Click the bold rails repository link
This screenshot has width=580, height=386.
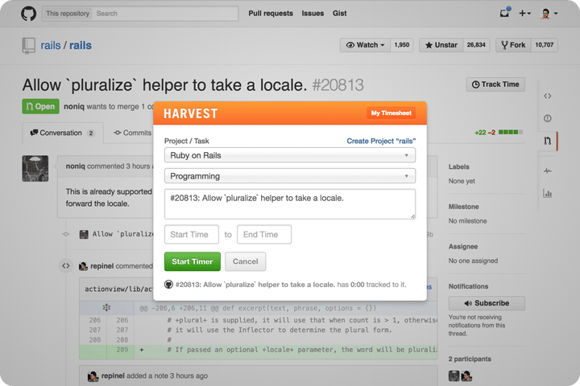pos(80,45)
